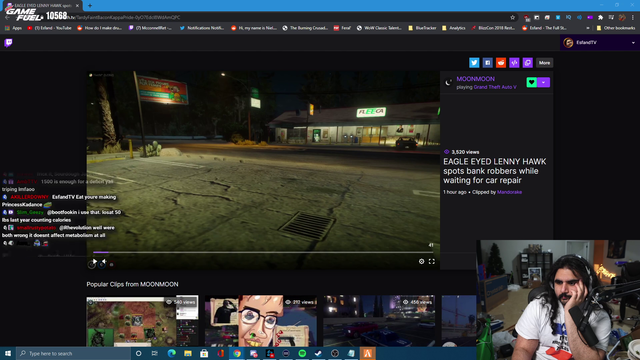Image resolution: width=640 pixels, height=360 pixels.
Task: Open OBS Studio from the taskbar
Action: (335, 353)
